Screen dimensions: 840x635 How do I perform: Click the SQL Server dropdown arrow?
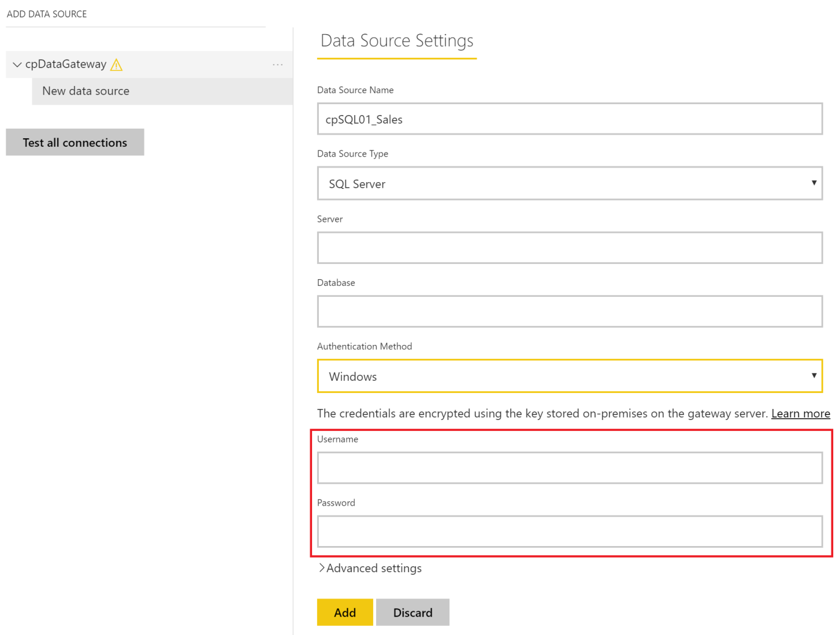tap(814, 183)
